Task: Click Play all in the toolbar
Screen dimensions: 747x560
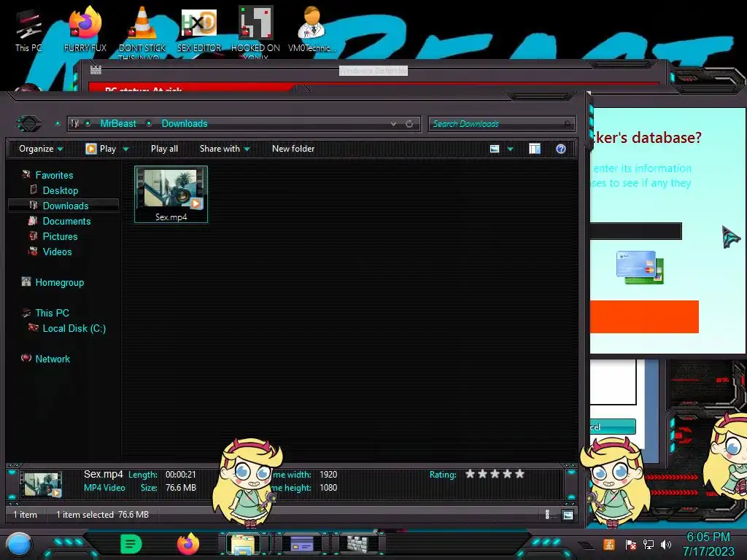Action: 164,149
